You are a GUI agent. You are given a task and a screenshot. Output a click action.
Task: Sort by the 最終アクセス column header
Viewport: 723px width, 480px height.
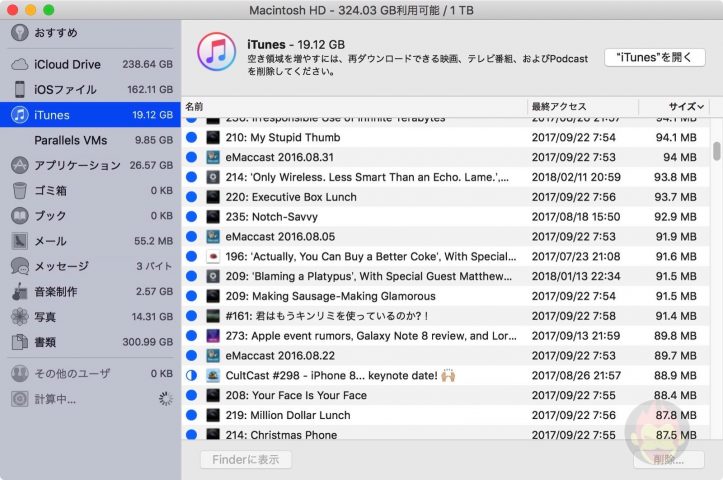(x=583, y=107)
